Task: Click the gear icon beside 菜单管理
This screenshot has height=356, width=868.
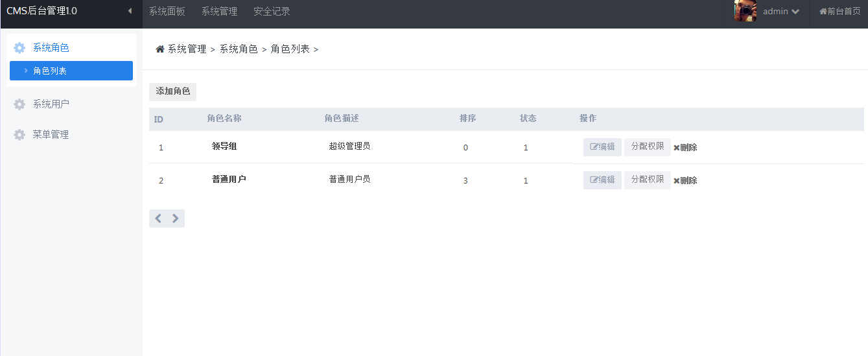Action: point(19,135)
